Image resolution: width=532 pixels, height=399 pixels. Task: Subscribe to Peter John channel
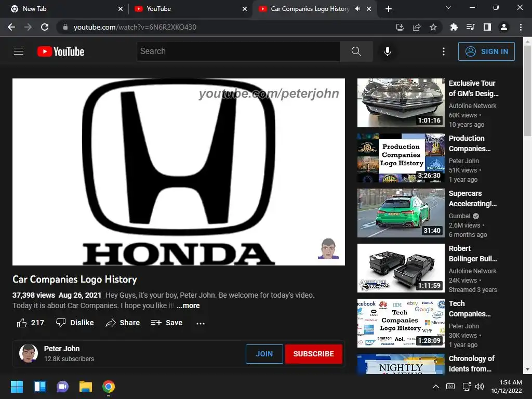(x=313, y=354)
